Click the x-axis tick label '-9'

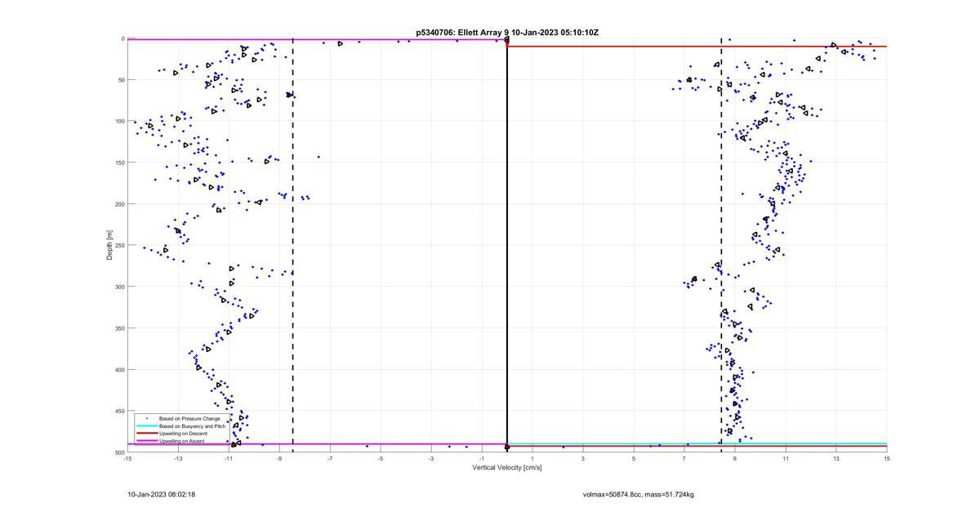point(279,458)
